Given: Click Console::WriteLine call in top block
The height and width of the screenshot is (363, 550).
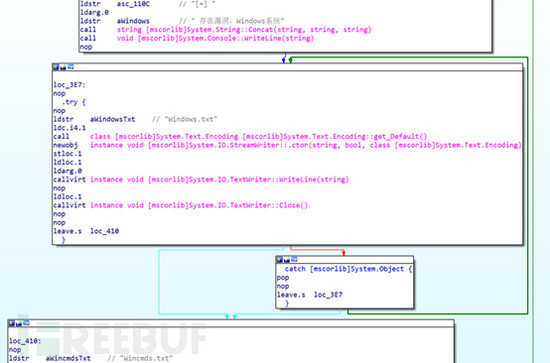Looking at the screenshot, I should pyautogui.click(x=197, y=38).
